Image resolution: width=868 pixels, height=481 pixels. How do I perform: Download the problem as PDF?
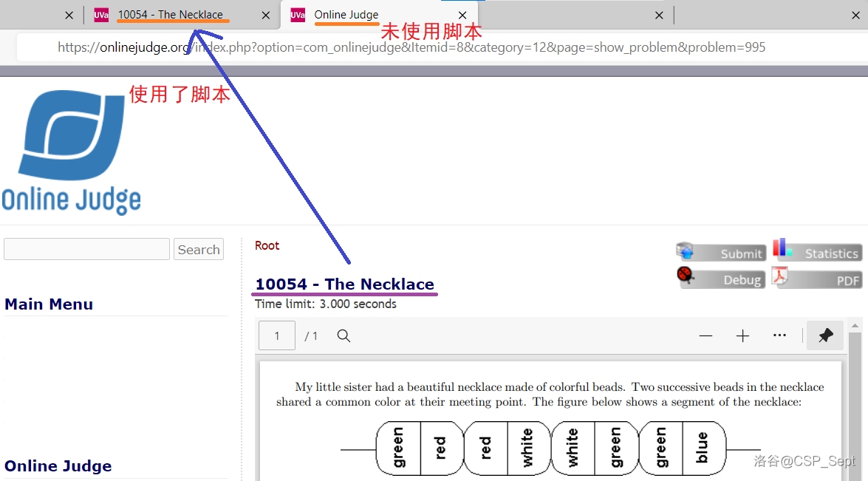coord(818,279)
